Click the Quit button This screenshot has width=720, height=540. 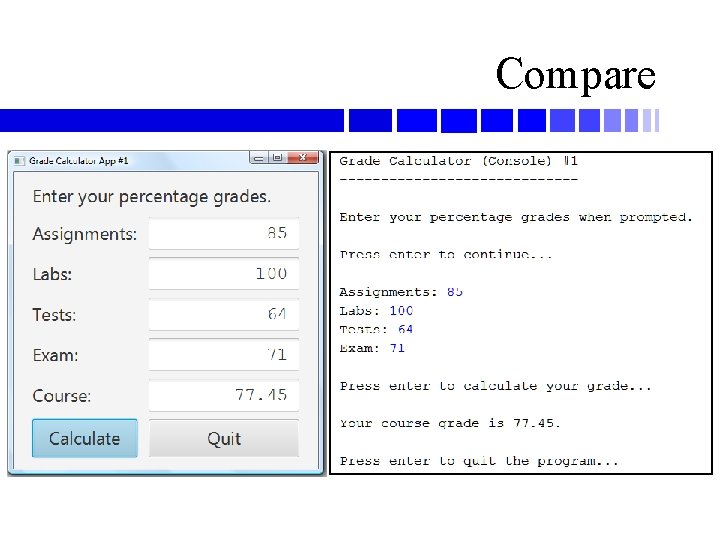pyautogui.click(x=224, y=438)
